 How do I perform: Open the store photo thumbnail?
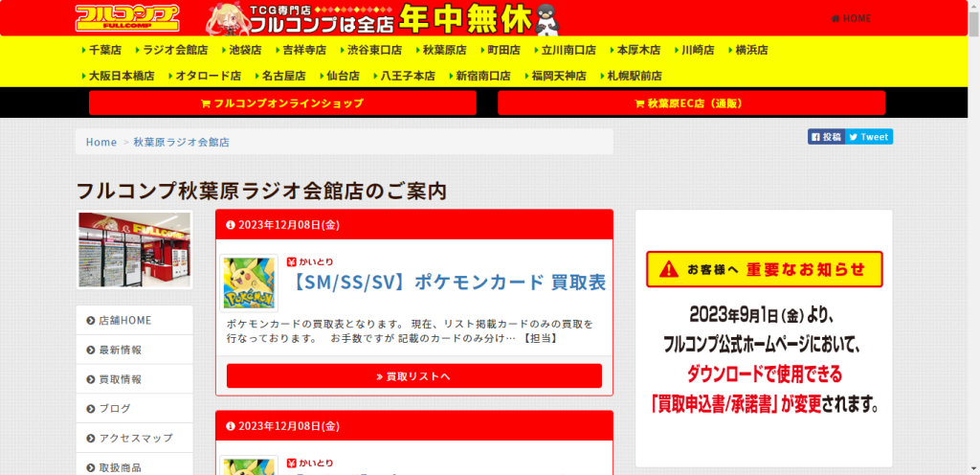(x=134, y=251)
